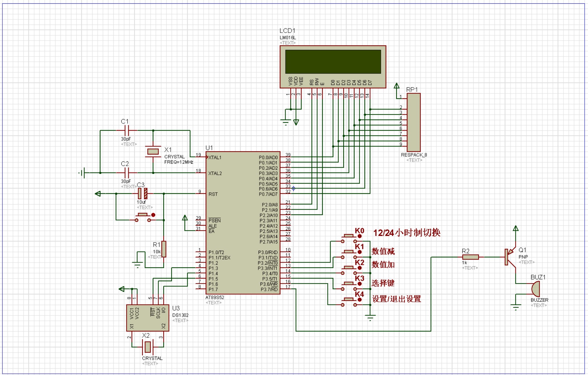
Task: Toggle the K2 button red latch dot
Action: (360, 268)
